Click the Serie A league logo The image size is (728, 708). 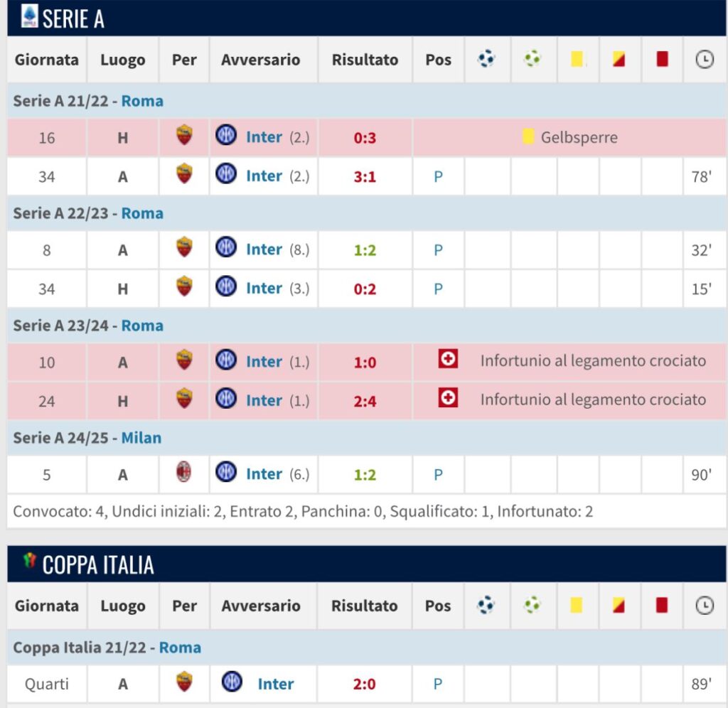[29, 16]
